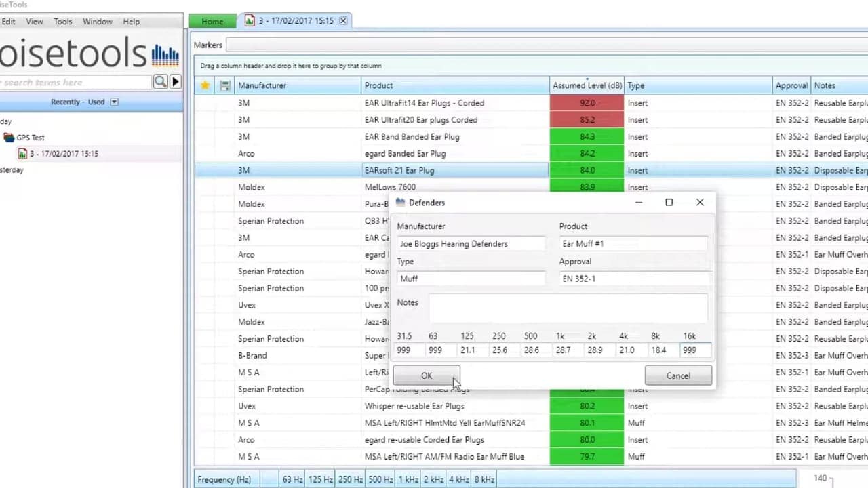Sort by the Type column header

[x=699, y=85]
